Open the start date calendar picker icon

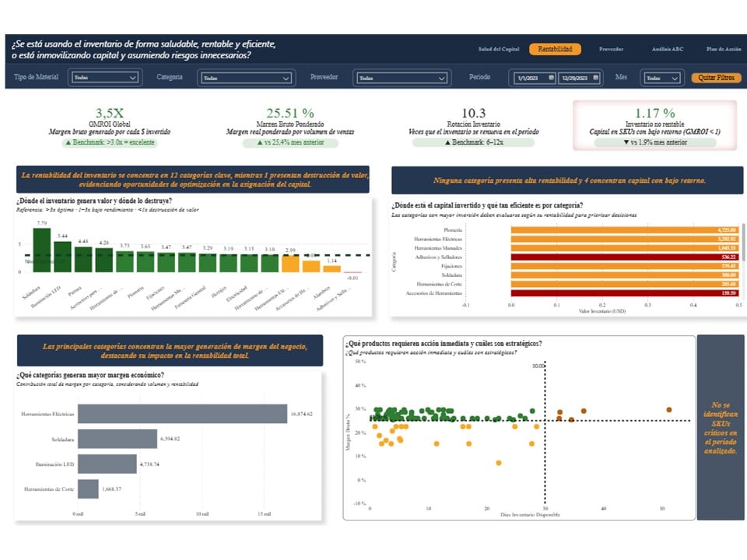[x=551, y=78]
